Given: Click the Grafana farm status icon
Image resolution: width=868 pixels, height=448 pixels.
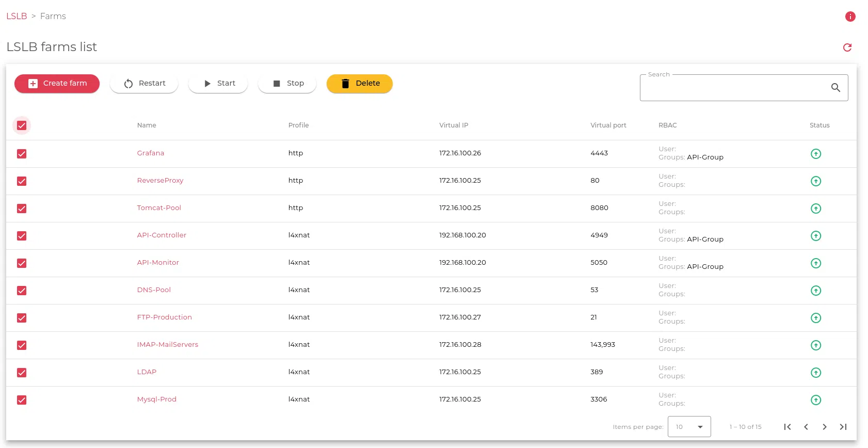Looking at the screenshot, I should 815,154.
